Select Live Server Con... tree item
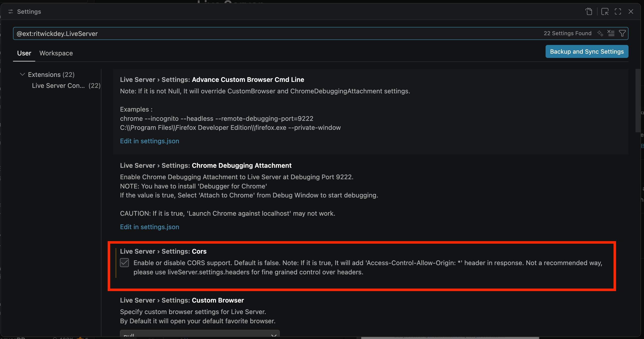 [x=66, y=85]
